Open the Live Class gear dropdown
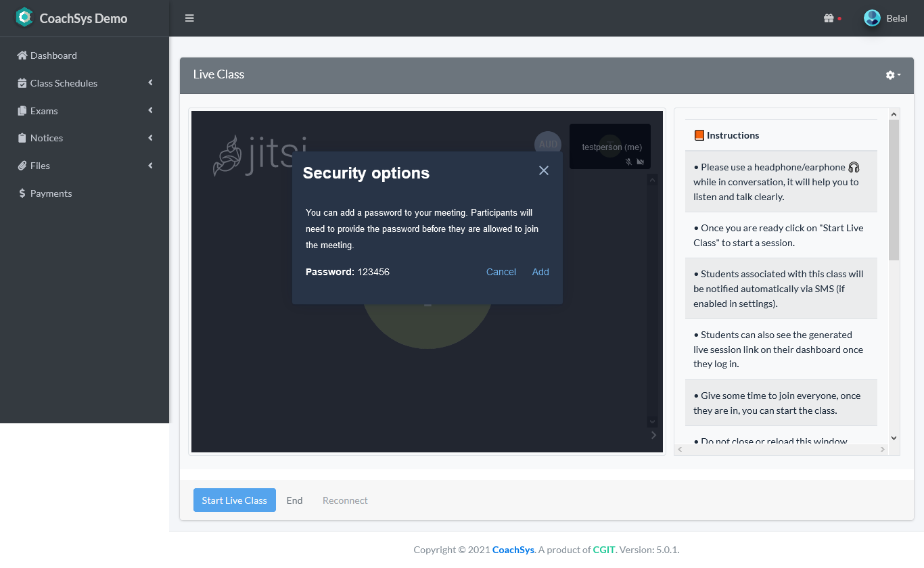Image resolution: width=924 pixels, height=568 pixels. (x=892, y=75)
